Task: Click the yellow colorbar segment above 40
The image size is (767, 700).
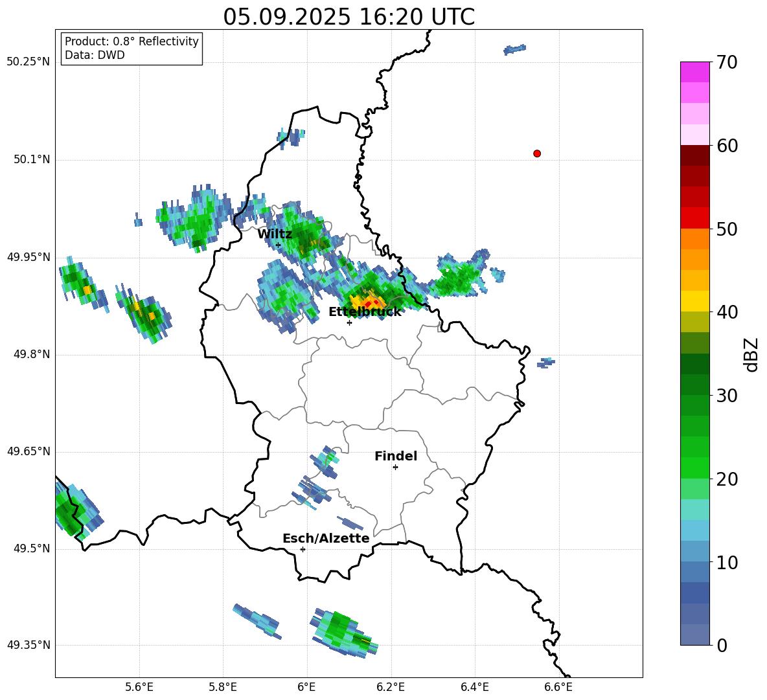Action: point(694,301)
